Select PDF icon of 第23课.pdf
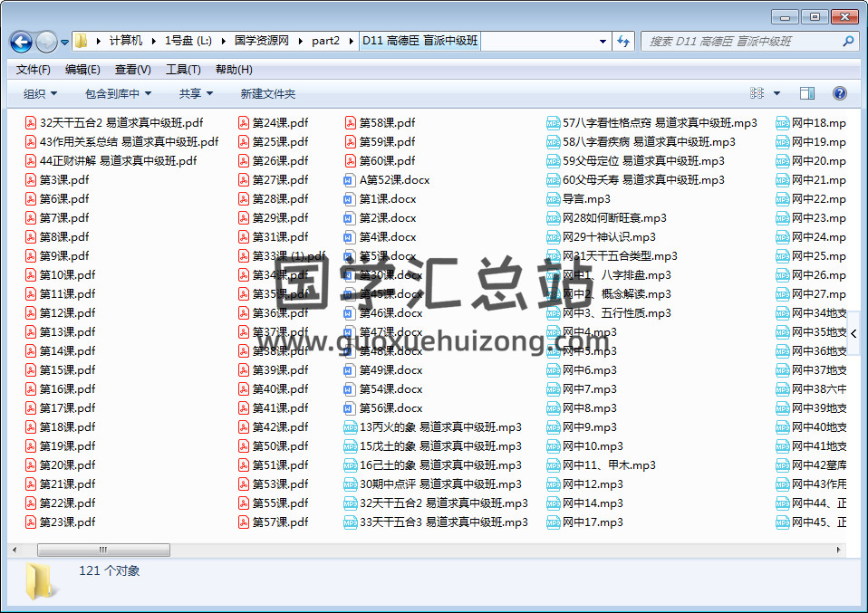 31,522
